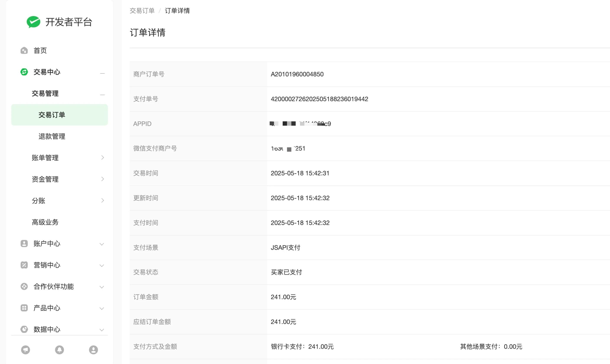Click the 营销中心 percent icon

(24, 265)
